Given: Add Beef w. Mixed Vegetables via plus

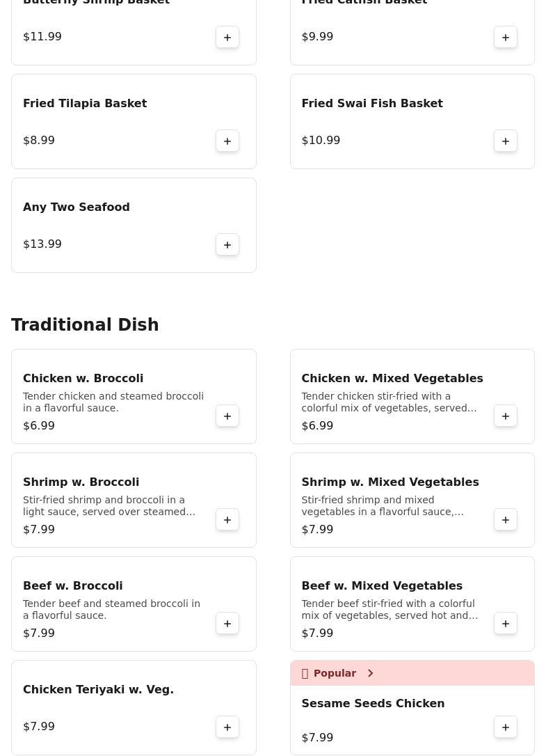Looking at the screenshot, I should [x=506, y=623].
